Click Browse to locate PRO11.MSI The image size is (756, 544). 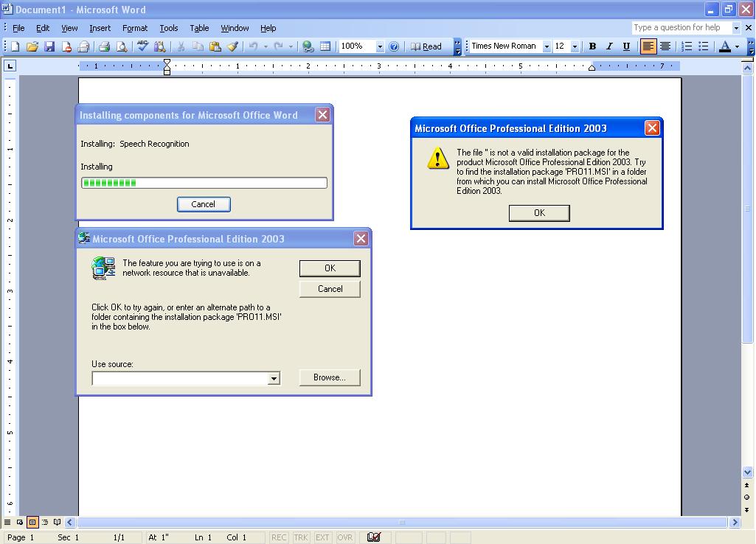coord(330,377)
